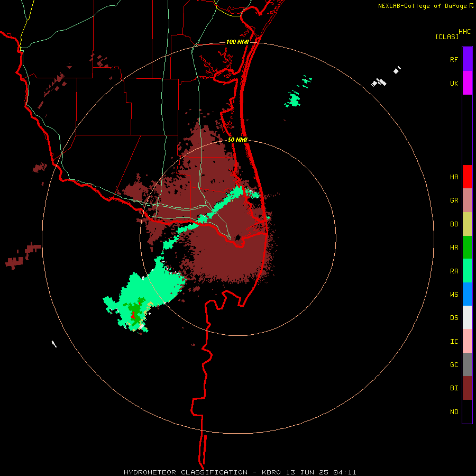Image resolution: width=476 pixels, height=476 pixels.
Task: Click the small rain echo offshore northeast
Action: point(294,100)
